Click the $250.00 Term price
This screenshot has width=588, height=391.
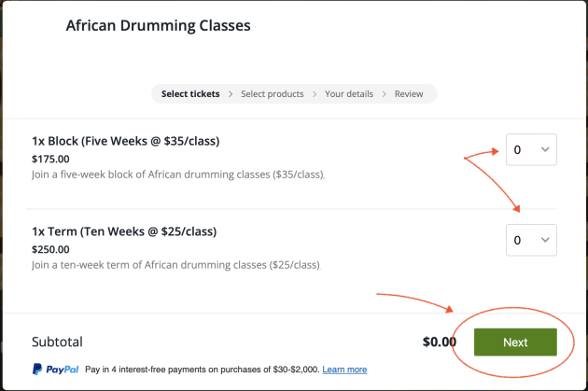[x=50, y=249]
